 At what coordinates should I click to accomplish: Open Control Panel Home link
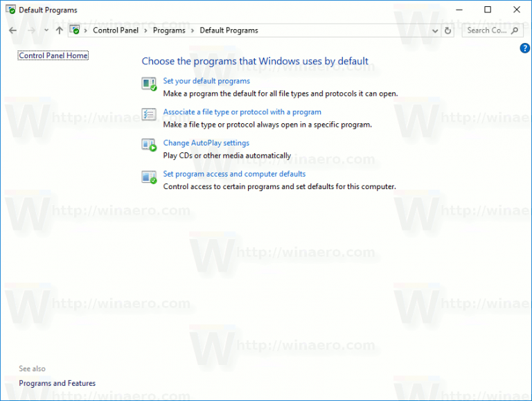click(x=53, y=55)
